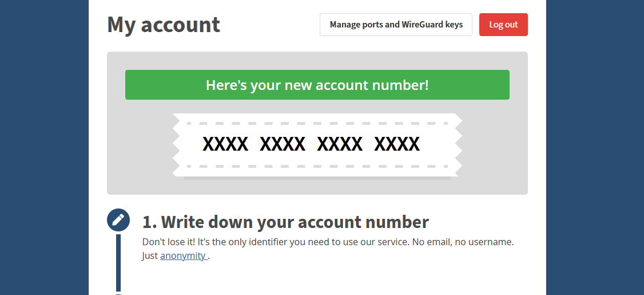The height and width of the screenshot is (295, 644).
Task: Click the ticket's bottom dashed border line
Action: pyautogui.click(x=317, y=166)
